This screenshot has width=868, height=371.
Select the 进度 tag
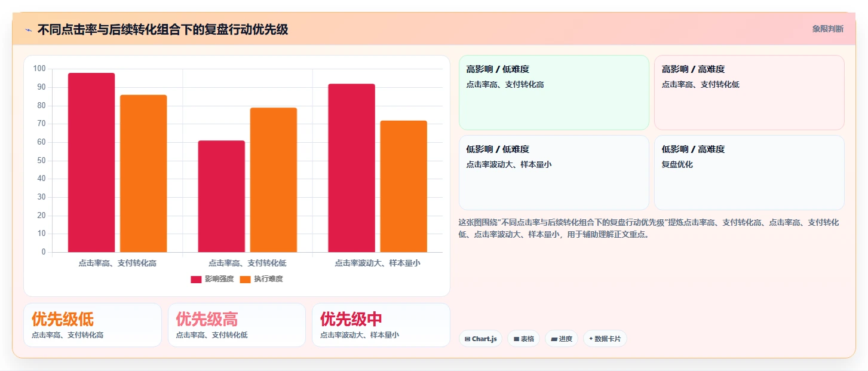[x=562, y=339]
